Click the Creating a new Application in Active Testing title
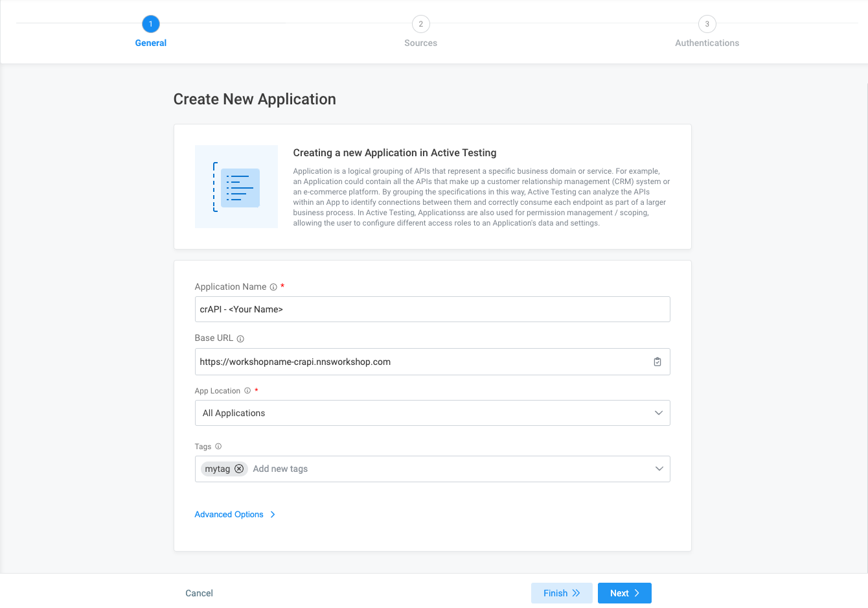This screenshot has width=868, height=608. [394, 153]
